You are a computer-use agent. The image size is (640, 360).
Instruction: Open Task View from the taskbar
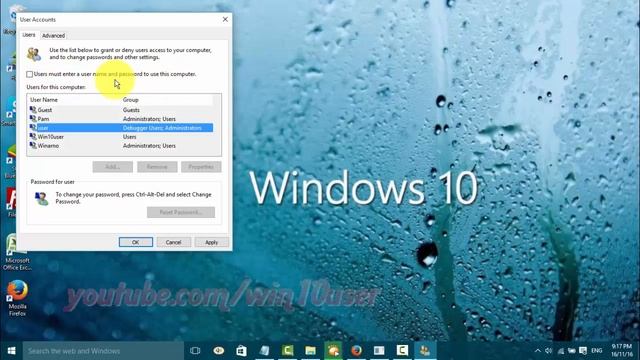click(x=195, y=351)
